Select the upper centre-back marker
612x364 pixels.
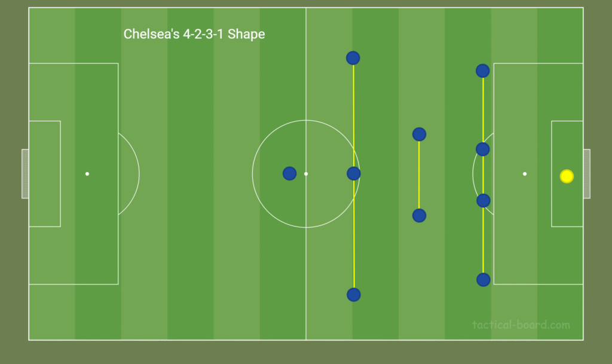pyautogui.click(x=483, y=149)
